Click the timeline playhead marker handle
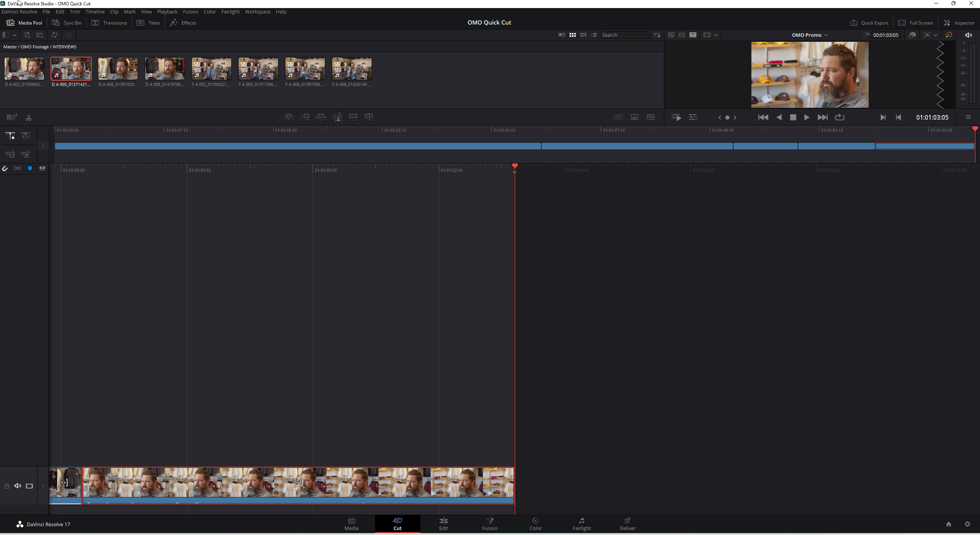The image size is (980, 535). [515, 166]
